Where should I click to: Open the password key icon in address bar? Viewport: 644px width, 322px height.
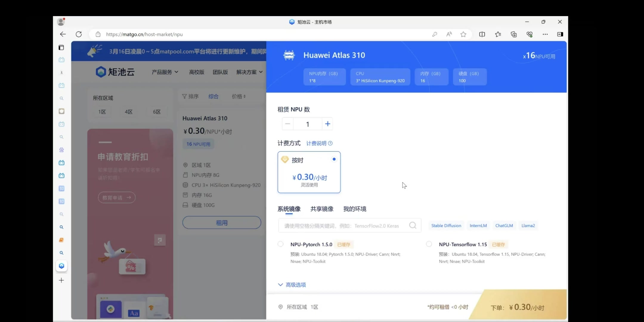point(435,34)
